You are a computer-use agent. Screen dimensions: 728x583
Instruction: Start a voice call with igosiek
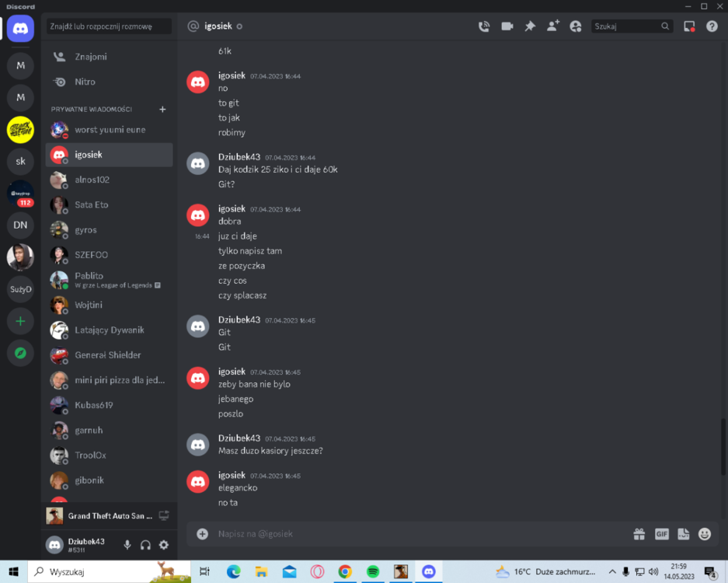click(x=484, y=26)
